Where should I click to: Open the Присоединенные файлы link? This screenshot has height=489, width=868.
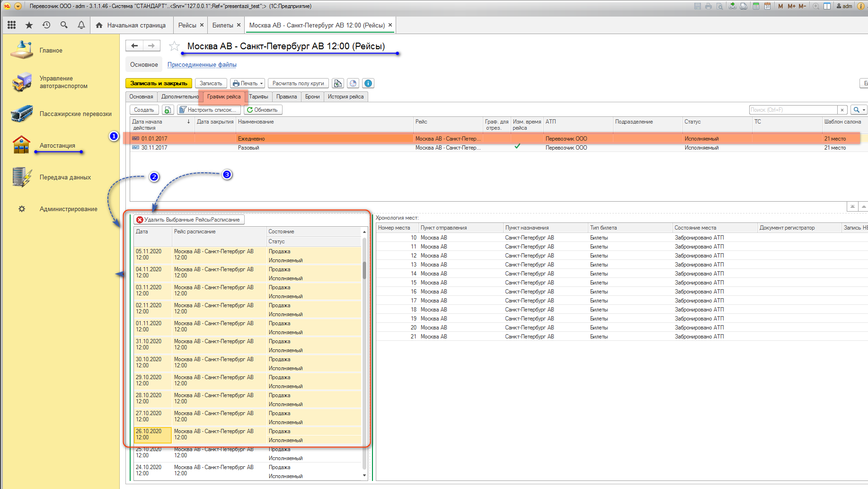(x=202, y=65)
